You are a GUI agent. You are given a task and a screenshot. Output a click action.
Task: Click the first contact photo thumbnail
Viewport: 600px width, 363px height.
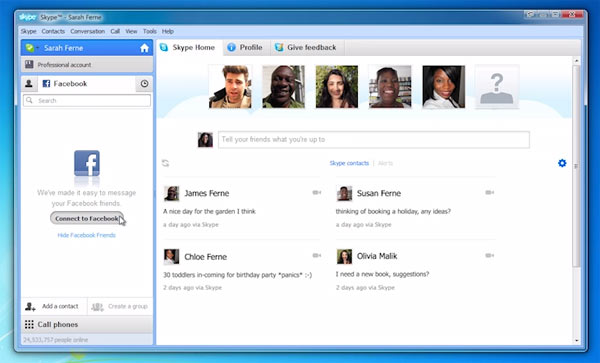(x=230, y=86)
